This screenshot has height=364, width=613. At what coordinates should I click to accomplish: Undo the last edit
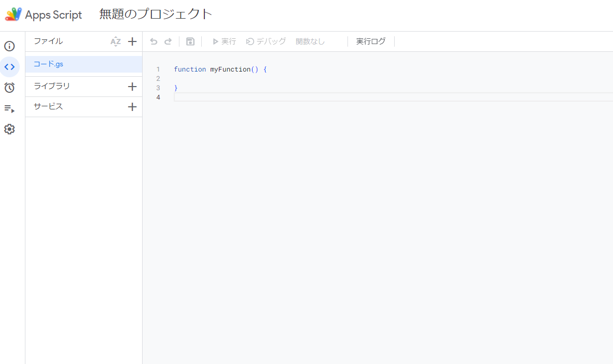pyautogui.click(x=153, y=41)
